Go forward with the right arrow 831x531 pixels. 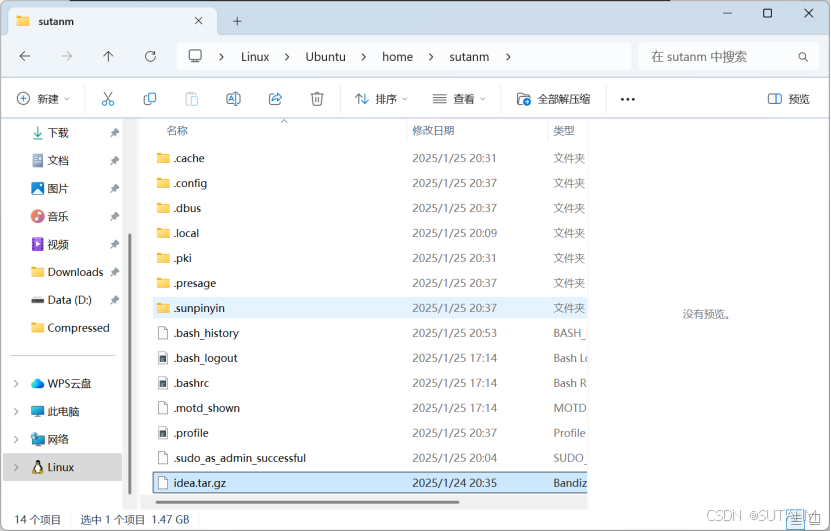(x=67, y=56)
